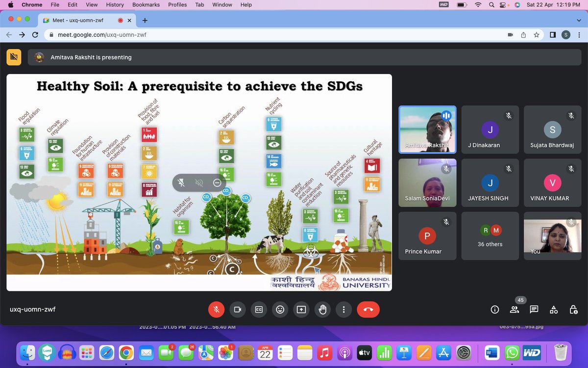Open Meet's more options three-dot menu
588x368 pixels.
coord(344,310)
